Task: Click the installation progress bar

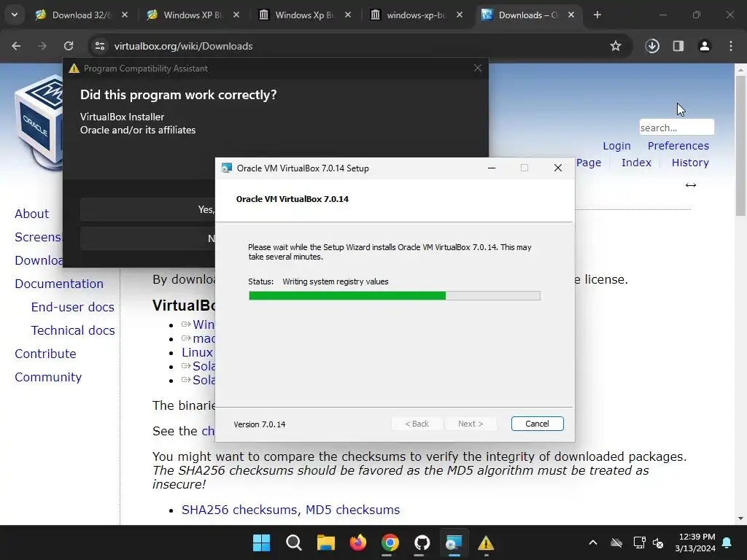Action: 395,296
